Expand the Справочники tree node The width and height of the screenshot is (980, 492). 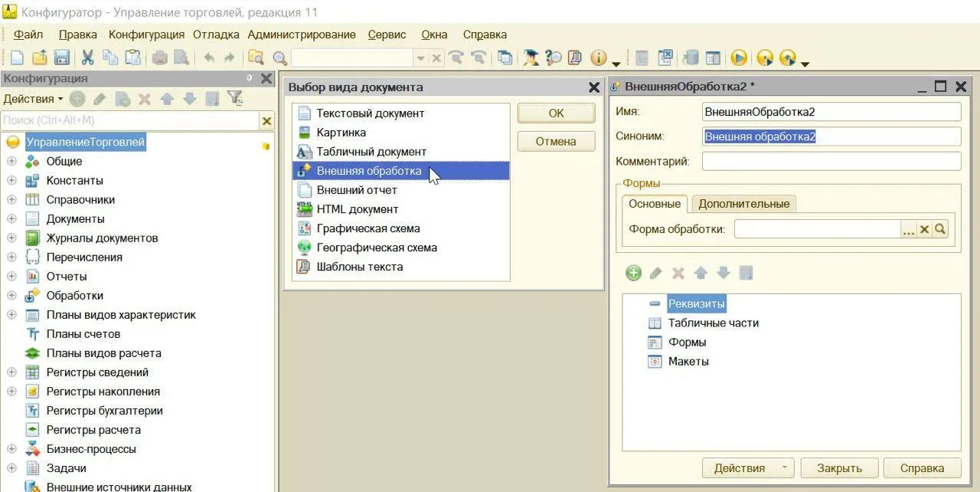tap(11, 199)
